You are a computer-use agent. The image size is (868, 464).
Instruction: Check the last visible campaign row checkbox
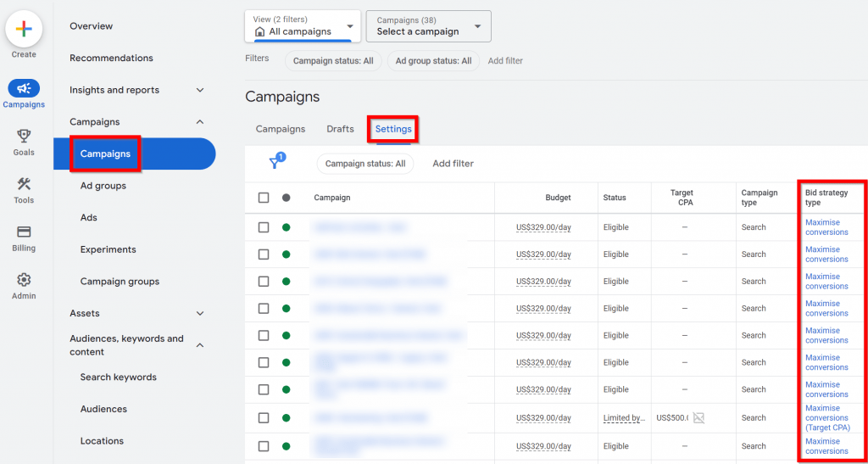264,446
